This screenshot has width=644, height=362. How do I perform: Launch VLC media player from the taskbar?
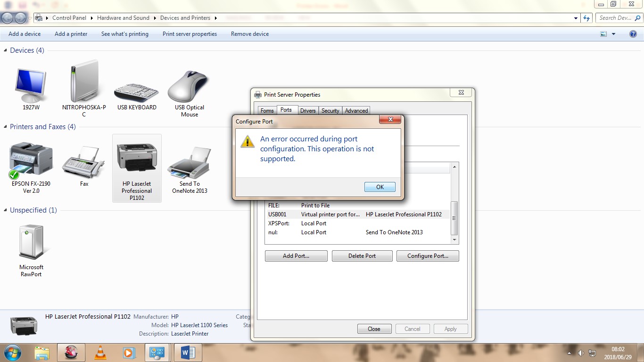(x=100, y=353)
